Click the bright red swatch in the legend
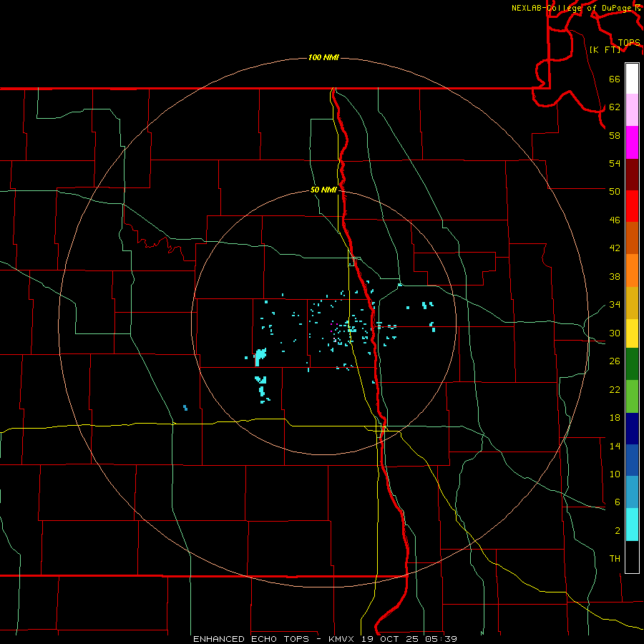The height and width of the screenshot is (644, 644). (632, 206)
